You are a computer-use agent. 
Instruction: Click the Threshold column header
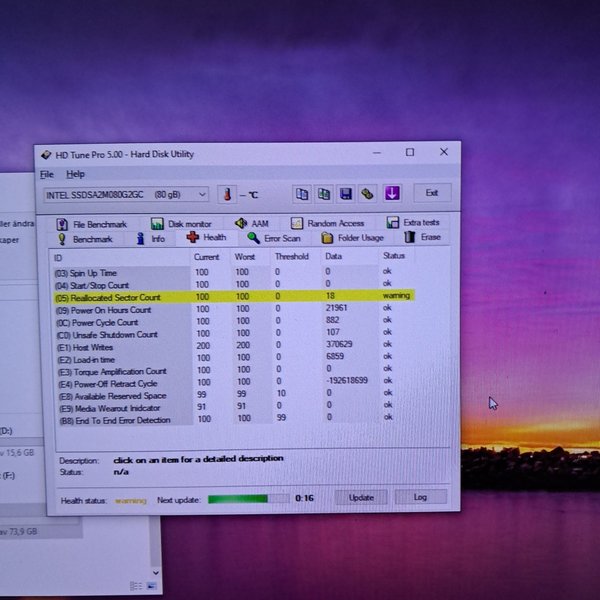292,256
